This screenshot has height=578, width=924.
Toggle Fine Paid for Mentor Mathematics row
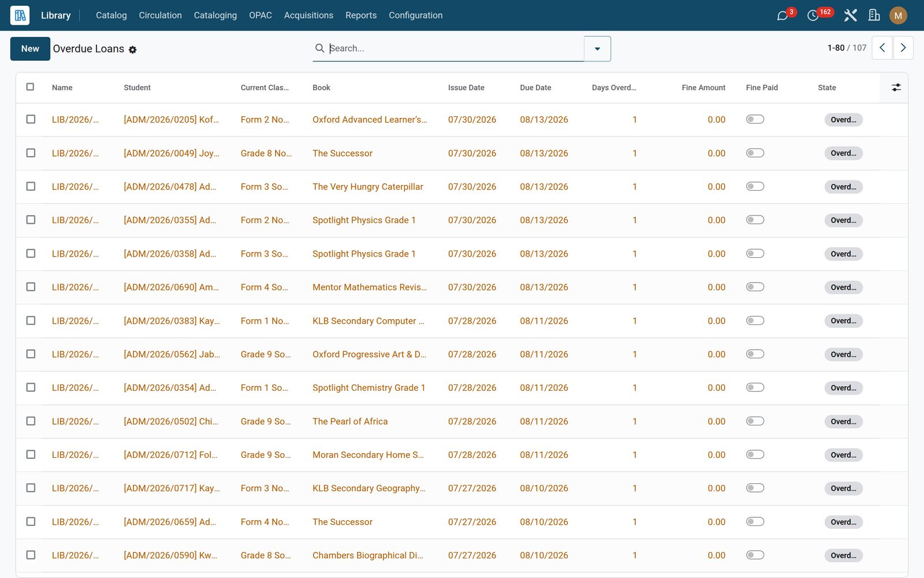755,287
